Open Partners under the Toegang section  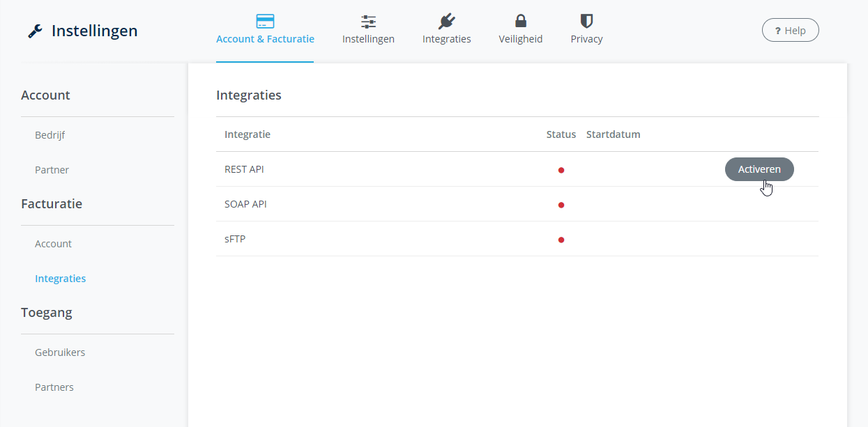tap(54, 387)
